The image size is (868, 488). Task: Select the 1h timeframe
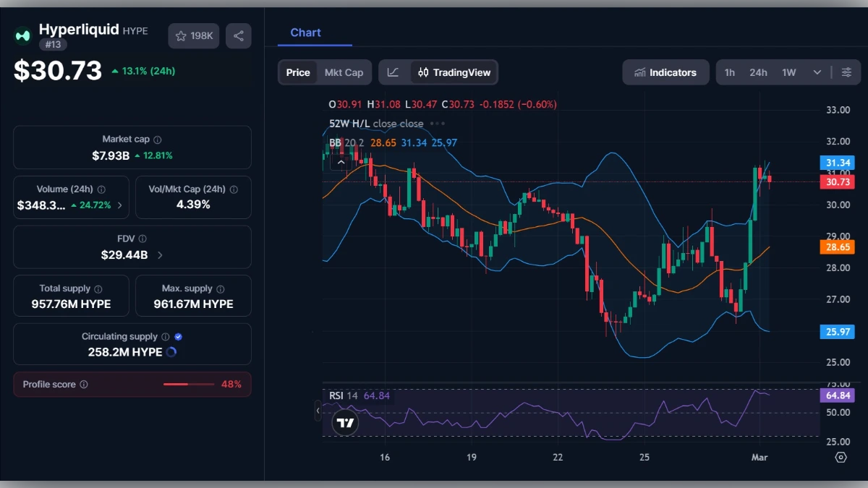click(x=729, y=72)
